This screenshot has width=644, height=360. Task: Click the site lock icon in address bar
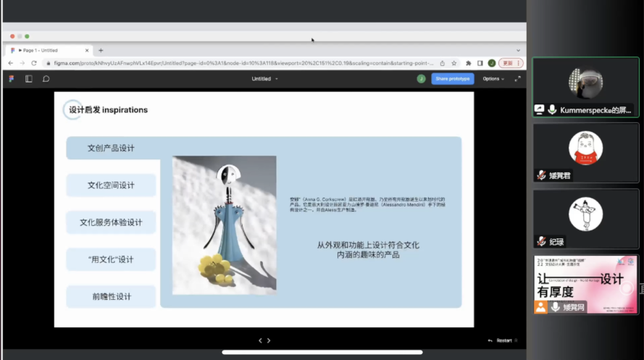[49, 63]
